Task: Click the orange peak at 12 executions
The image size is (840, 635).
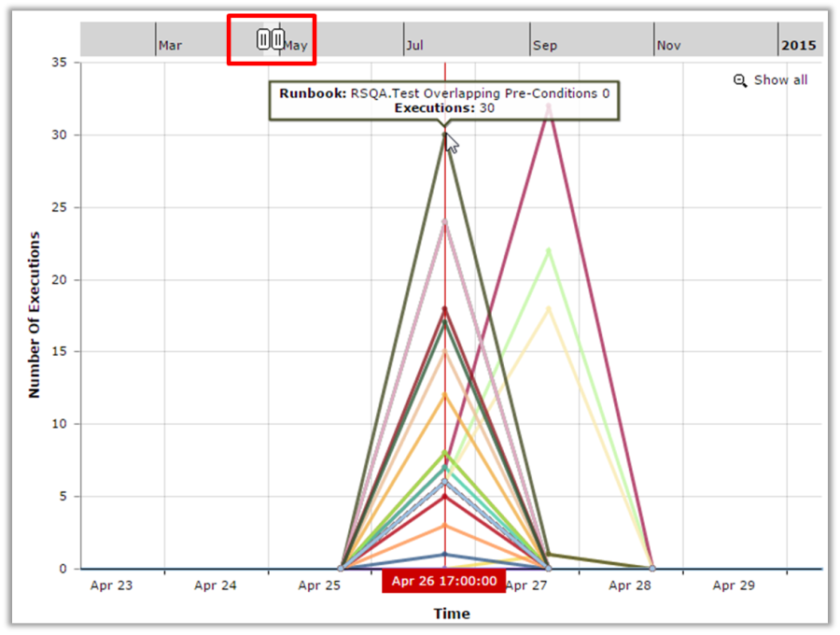Action: (445, 395)
